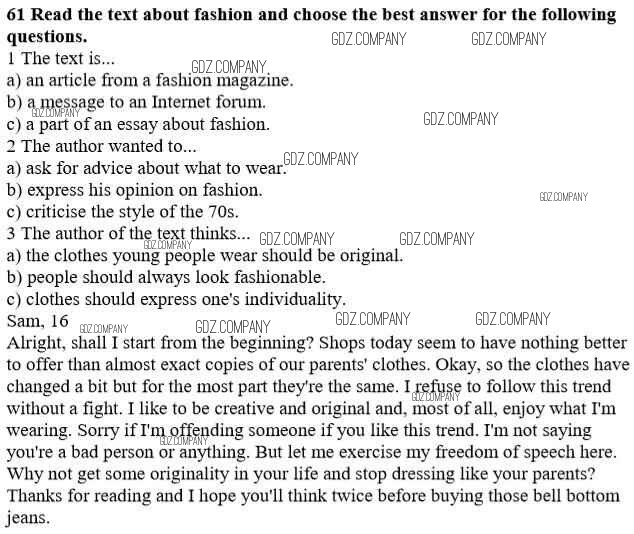Viewport: 634px width, 534px height.
Task: Click the author name "Sam, 16"
Action: [38, 321]
